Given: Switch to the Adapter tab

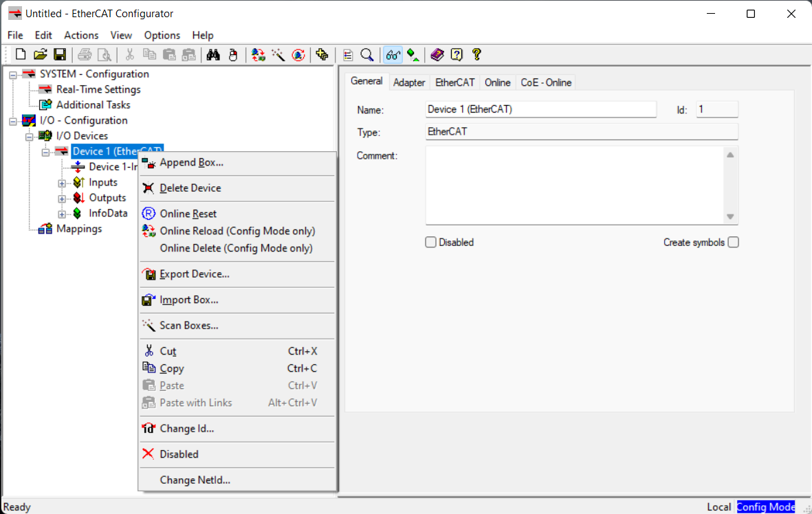Looking at the screenshot, I should 408,82.
